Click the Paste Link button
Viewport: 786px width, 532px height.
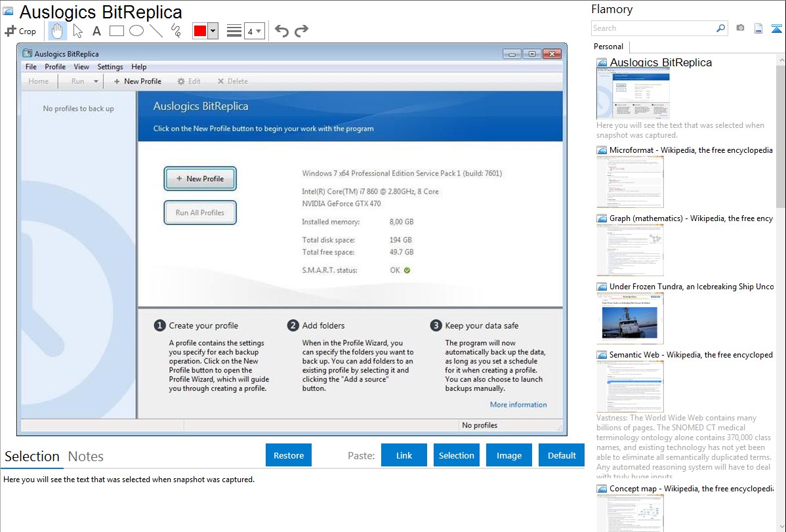pyautogui.click(x=404, y=455)
